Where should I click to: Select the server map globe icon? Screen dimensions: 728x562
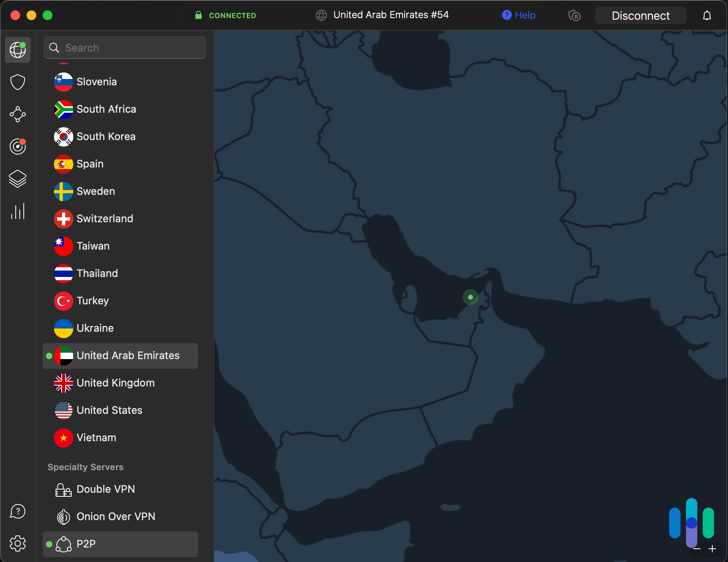click(x=17, y=50)
